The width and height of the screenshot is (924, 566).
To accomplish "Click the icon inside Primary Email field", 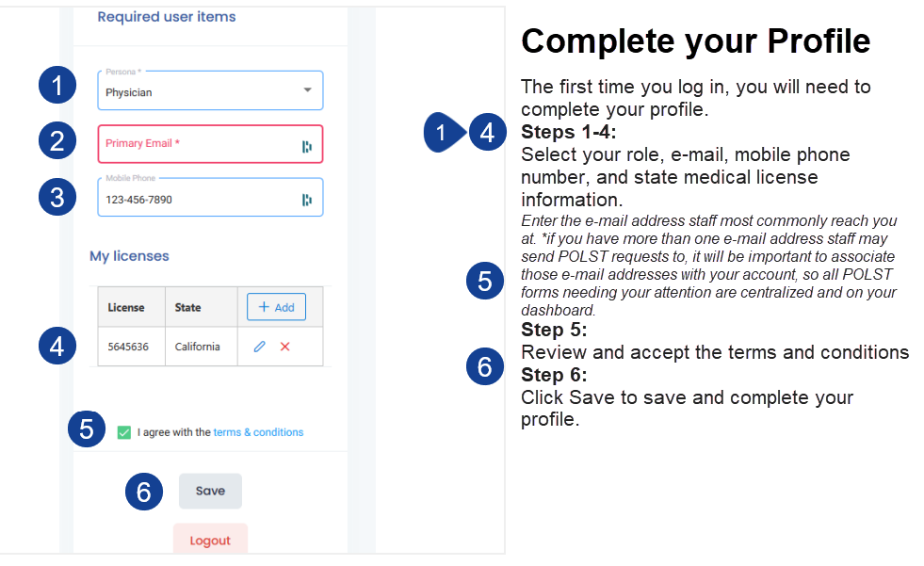I will click(307, 146).
